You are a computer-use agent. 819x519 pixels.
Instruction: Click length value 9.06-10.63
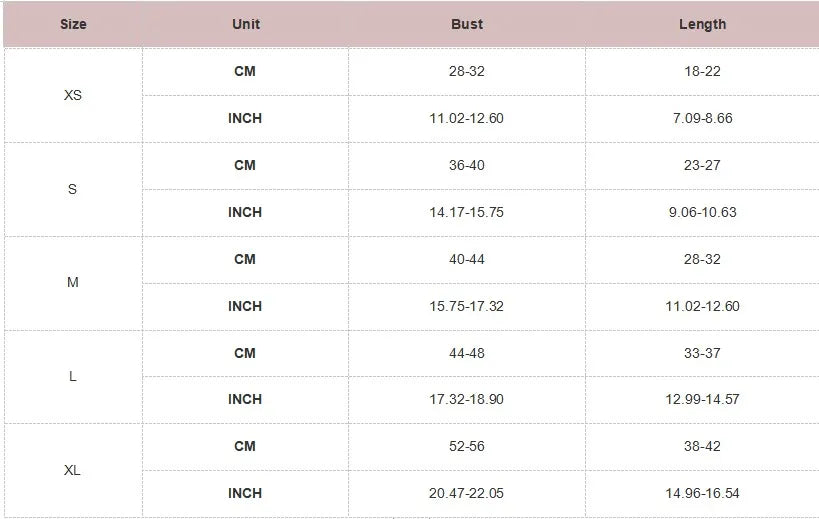tap(702, 212)
